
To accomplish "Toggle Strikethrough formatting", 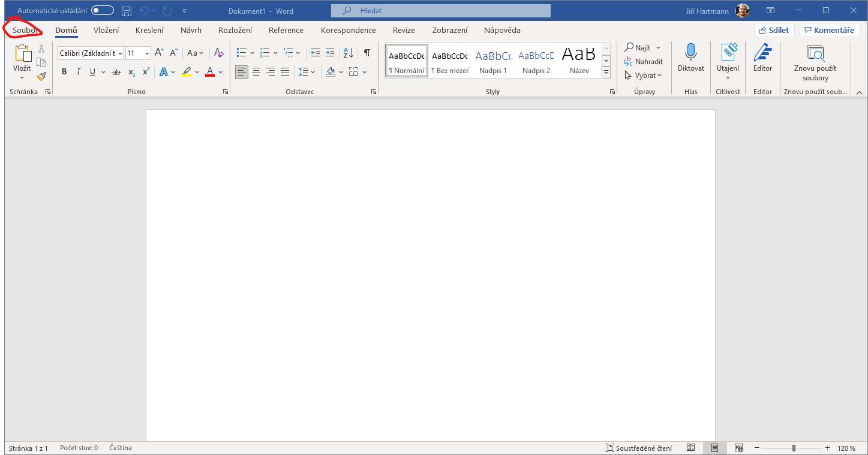I will point(116,72).
